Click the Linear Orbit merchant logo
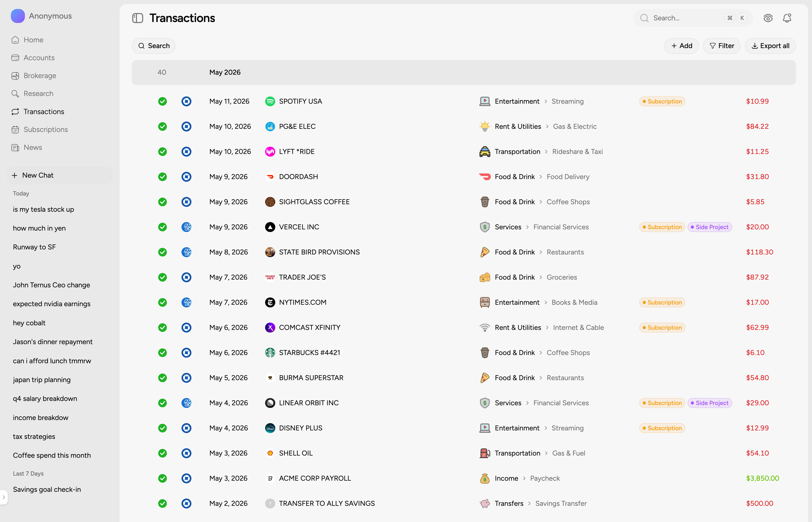Image resolution: width=812 pixels, height=522 pixels. click(270, 403)
